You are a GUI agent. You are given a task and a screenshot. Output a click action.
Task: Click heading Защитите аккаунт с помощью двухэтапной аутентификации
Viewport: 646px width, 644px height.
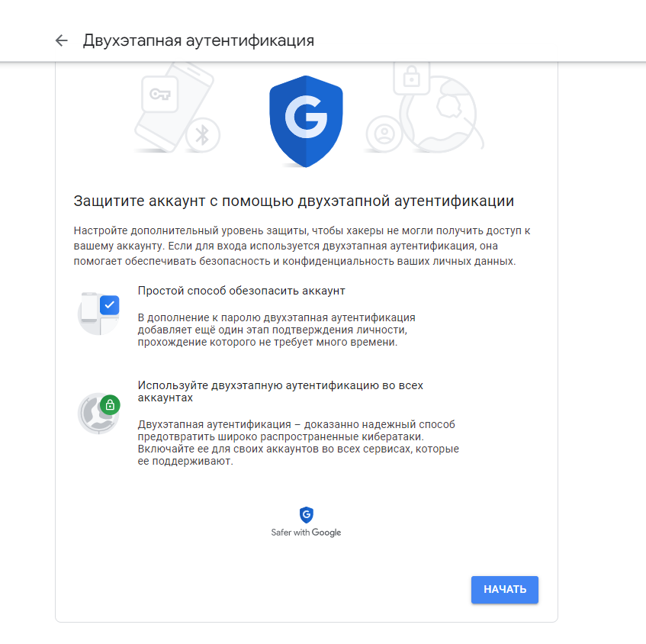tap(294, 201)
